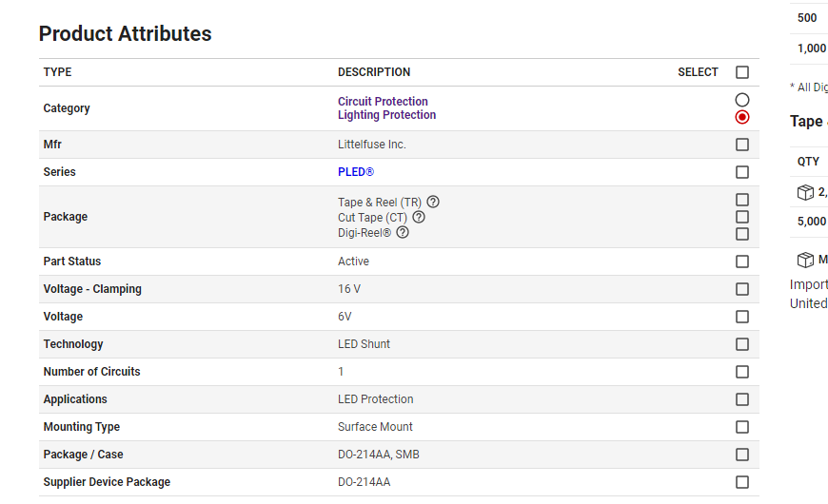Image resolution: width=828 pixels, height=504 pixels.
Task: Click box icon above Import text
Action: click(805, 260)
